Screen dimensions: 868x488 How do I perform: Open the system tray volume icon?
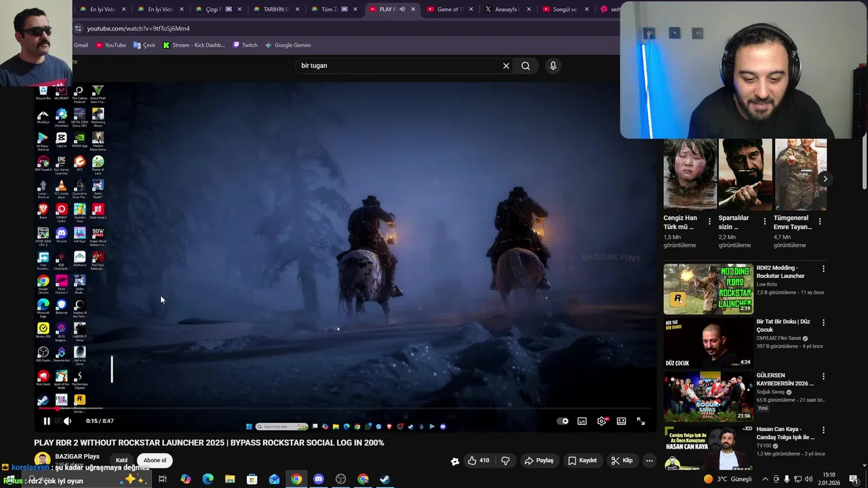(808, 479)
